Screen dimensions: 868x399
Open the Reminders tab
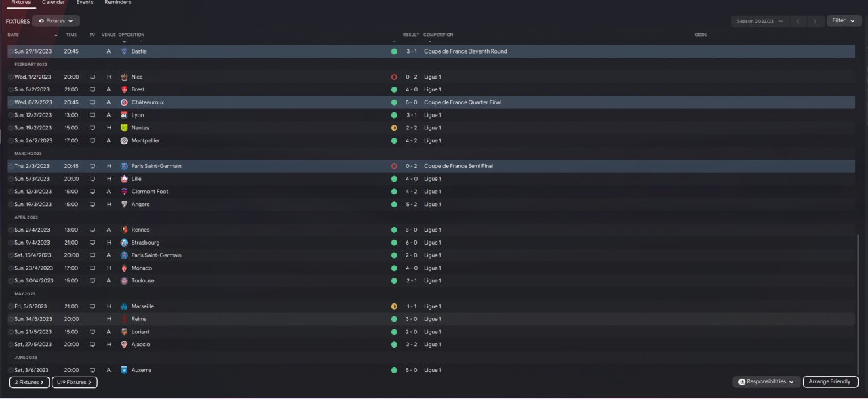point(118,3)
